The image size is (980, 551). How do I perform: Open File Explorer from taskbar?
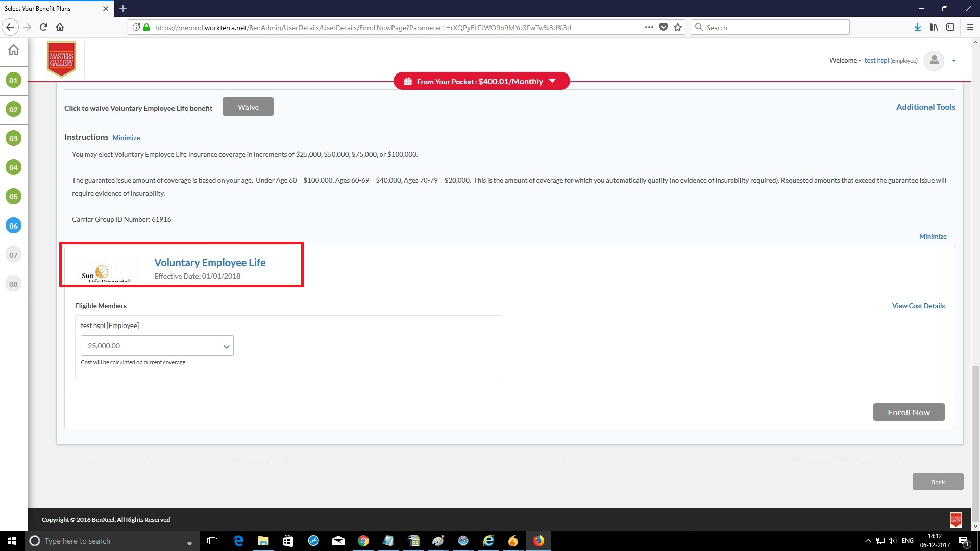[263, 541]
